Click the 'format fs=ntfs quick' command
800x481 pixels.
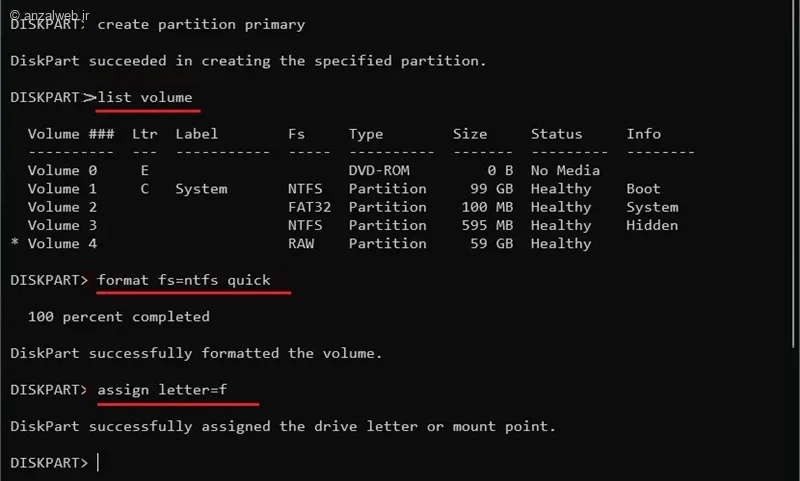point(184,280)
